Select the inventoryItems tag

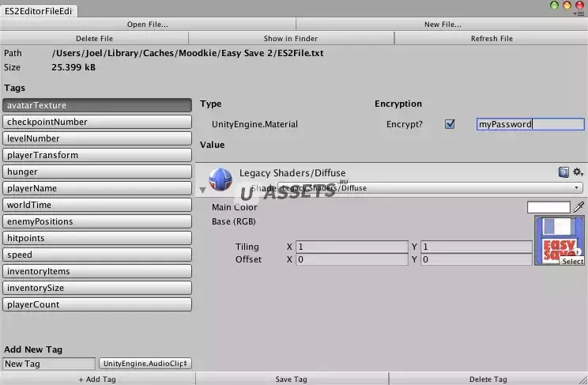(x=97, y=271)
